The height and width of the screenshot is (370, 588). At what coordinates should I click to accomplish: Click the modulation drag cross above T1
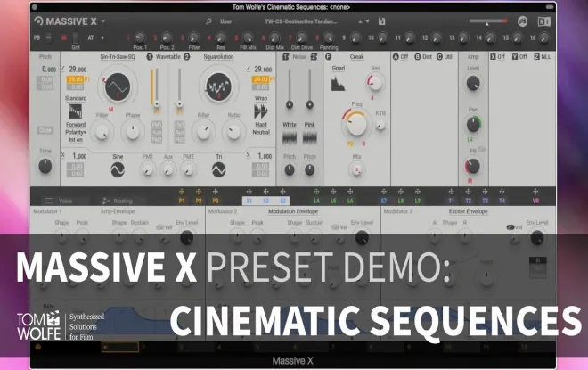pyautogui.click(x=451, y=192)
